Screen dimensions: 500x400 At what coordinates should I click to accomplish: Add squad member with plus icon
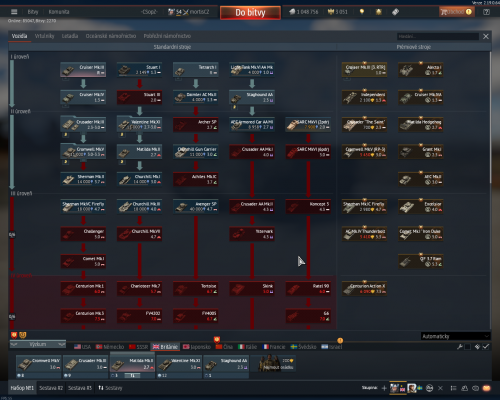click(x=384, y=388)
